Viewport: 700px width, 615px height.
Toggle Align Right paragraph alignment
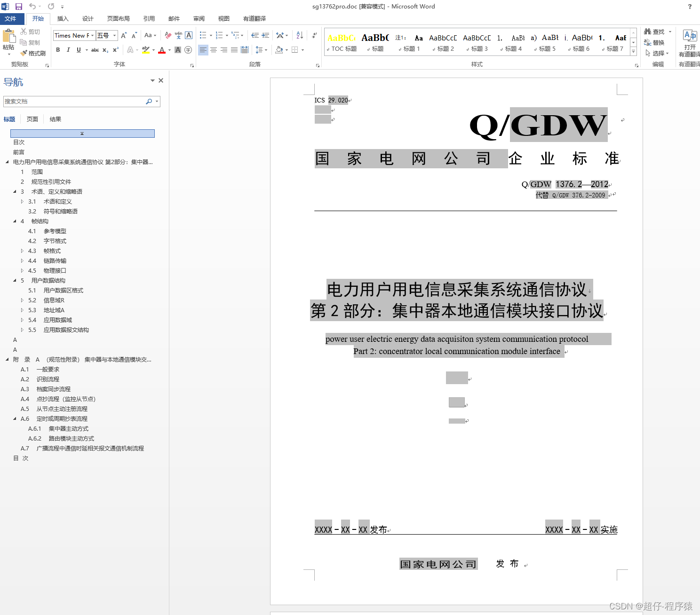[224, 50]
